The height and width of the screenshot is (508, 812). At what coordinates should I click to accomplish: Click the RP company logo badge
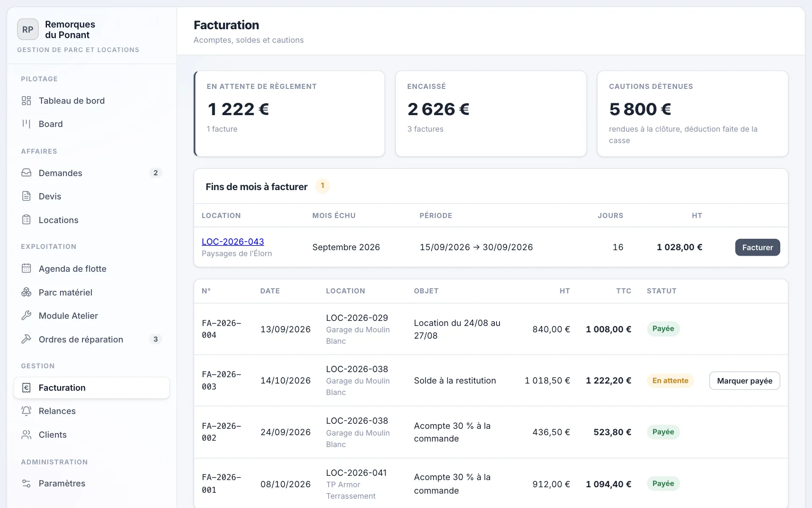pos(28,30)
